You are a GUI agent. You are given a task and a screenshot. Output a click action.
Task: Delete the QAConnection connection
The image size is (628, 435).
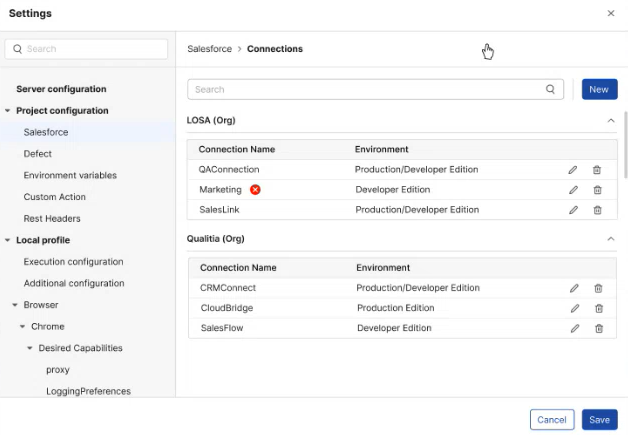[597, 170]
